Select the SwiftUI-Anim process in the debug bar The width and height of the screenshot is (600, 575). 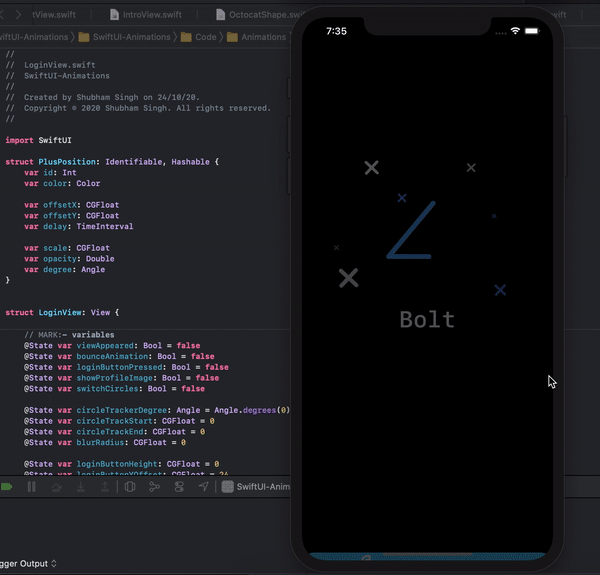[x=256, y=487]
